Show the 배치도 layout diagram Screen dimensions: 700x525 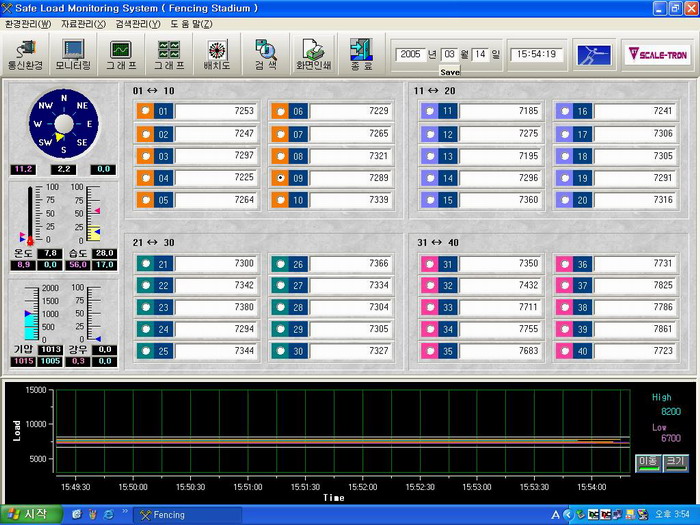pyautogui.click(x=216, y=53)
